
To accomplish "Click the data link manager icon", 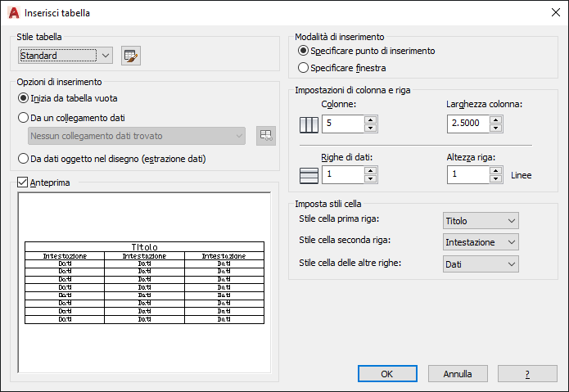I will [266, 136].
